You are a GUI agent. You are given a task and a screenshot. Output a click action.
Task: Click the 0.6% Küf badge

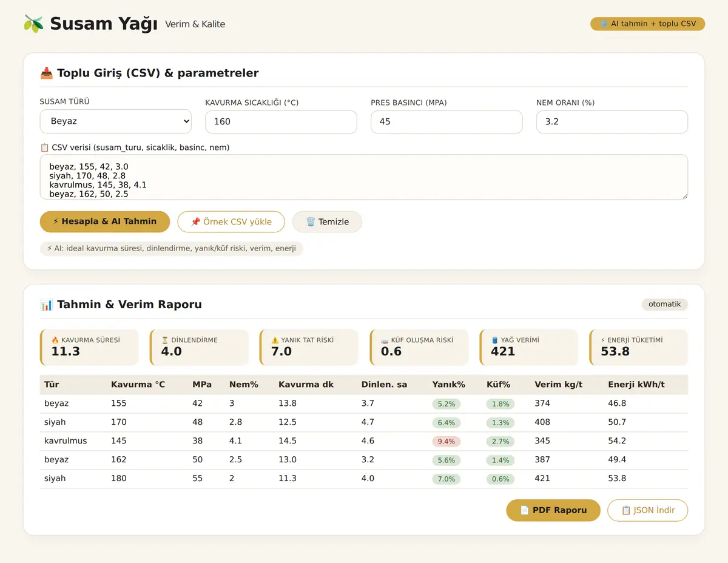(500, 479)
